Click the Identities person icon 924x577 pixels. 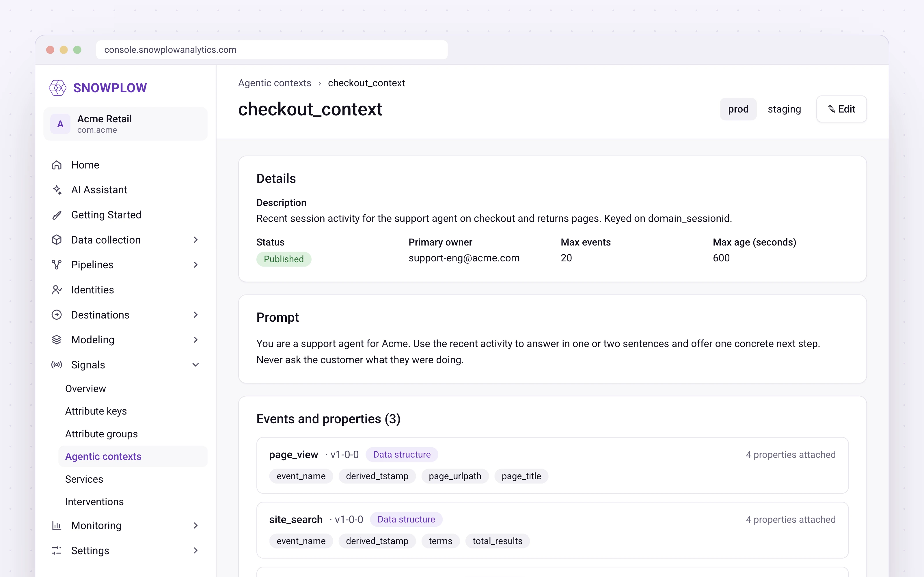tap(57, 290)
